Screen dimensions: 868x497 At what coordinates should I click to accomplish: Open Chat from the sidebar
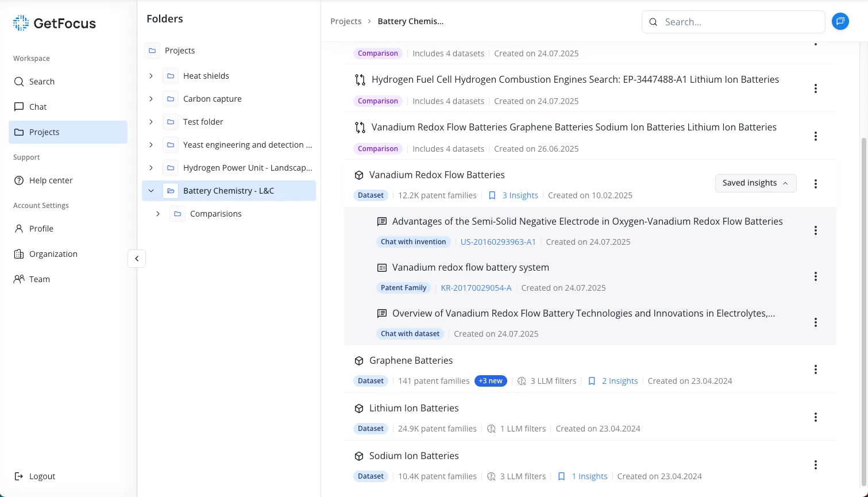point(68,107)
